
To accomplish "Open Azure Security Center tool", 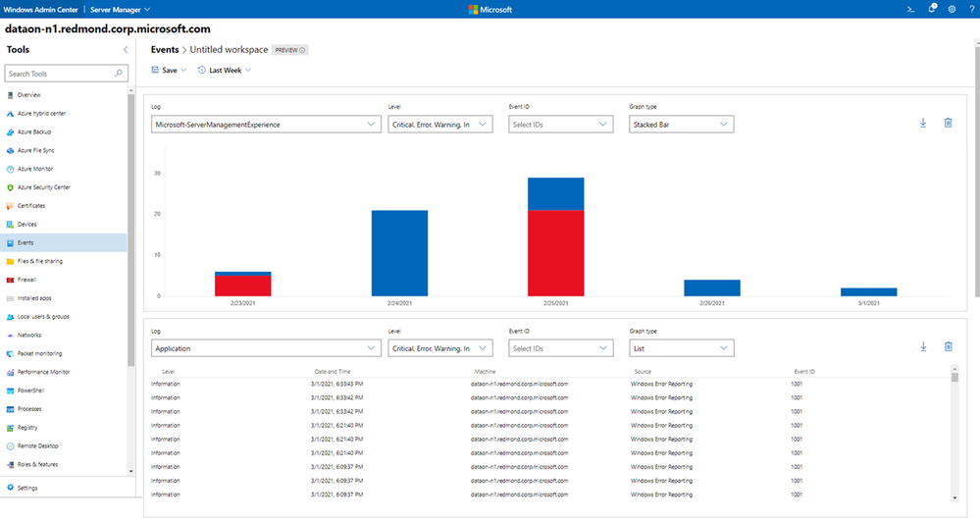I will [44, 187].
